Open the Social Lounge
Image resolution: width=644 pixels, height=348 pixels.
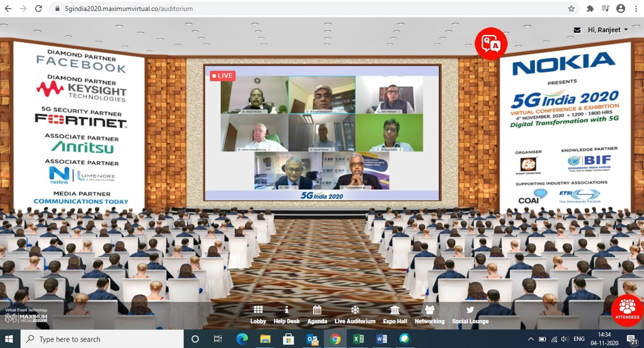470,315
